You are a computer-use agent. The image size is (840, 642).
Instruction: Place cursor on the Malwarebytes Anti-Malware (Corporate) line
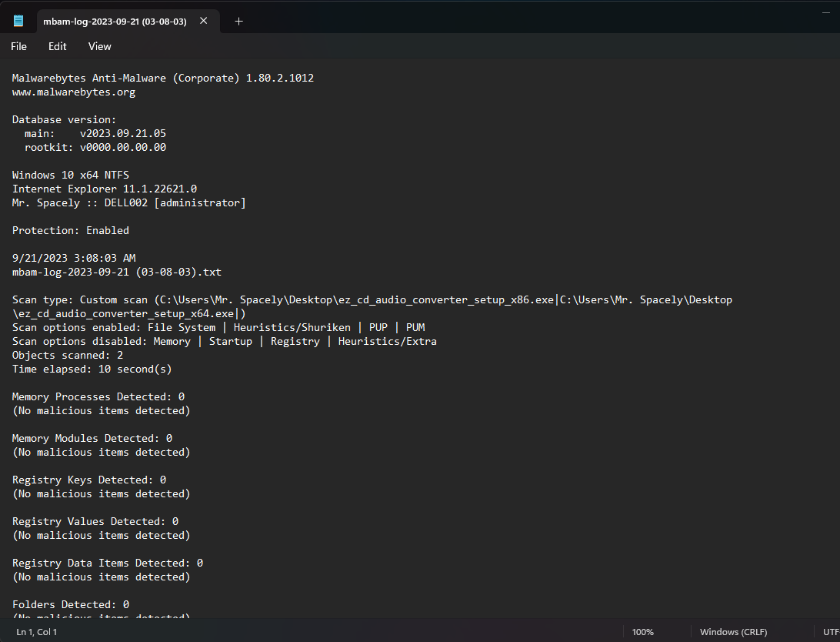tap(163, 79)
